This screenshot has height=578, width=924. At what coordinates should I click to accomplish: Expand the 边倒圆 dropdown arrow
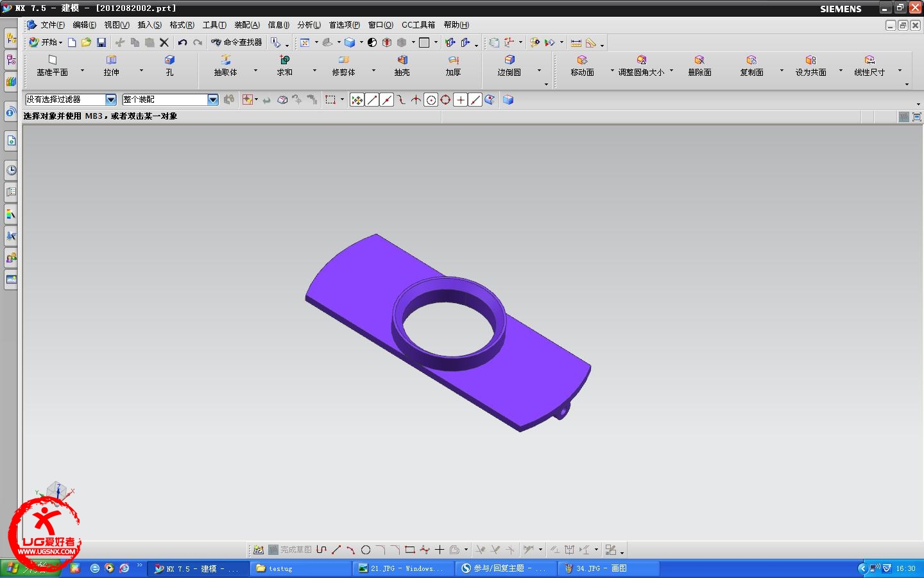coord(539,70)
